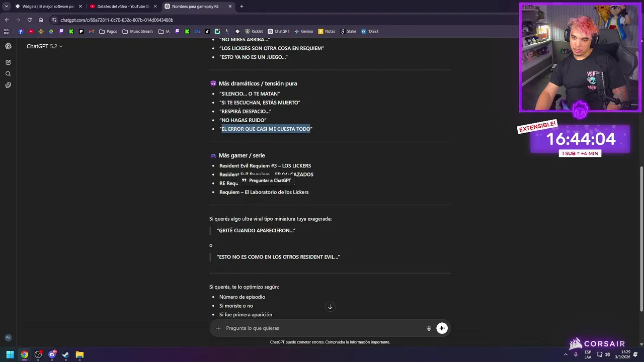The width and height of the screenshot is (644, 362).
Task: Click Requiem – El Laboratorio de los Lickers
Action: (x=264, y=192)
